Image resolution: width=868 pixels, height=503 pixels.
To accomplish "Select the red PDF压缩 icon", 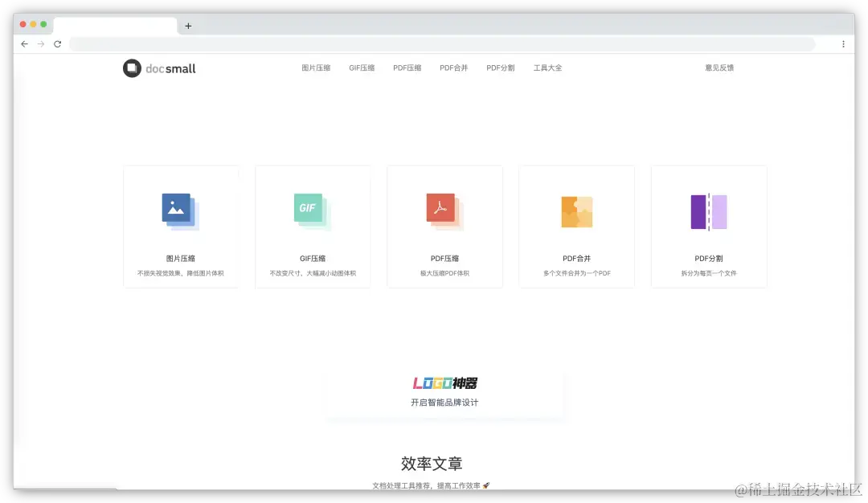I will 444,211.
